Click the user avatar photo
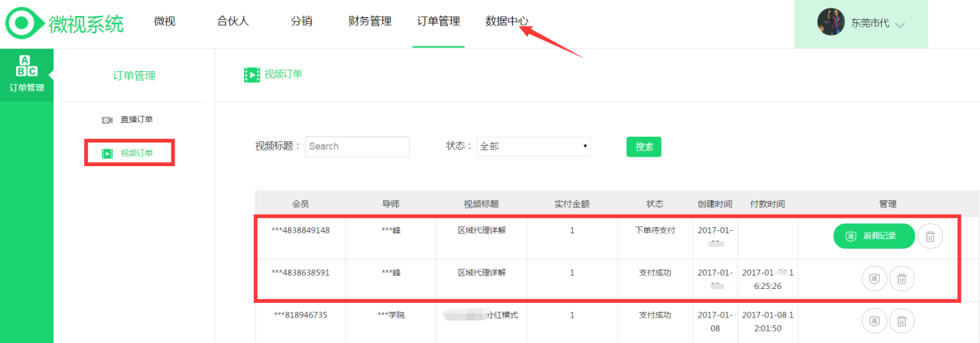 [830, 22]
